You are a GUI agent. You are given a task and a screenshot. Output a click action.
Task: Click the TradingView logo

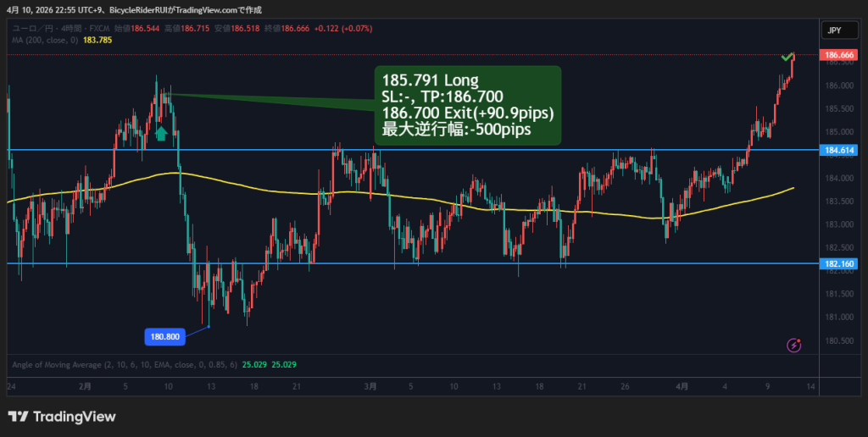62,417
